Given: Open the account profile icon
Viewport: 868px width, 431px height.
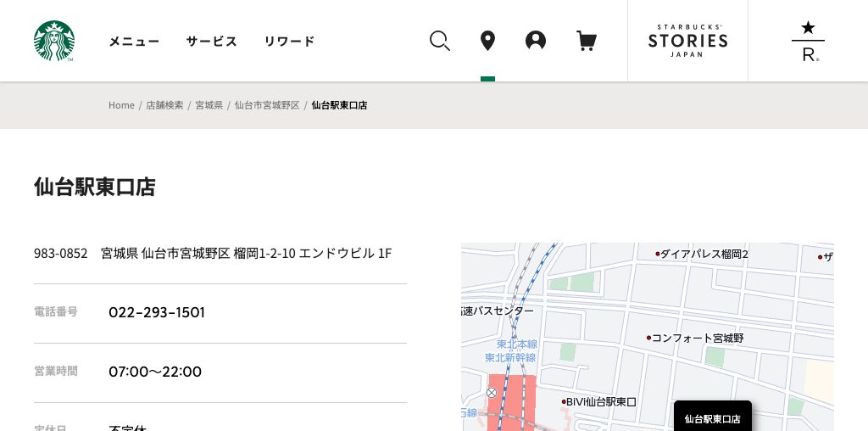Looking at the screenshot, I should click(536, 41).
